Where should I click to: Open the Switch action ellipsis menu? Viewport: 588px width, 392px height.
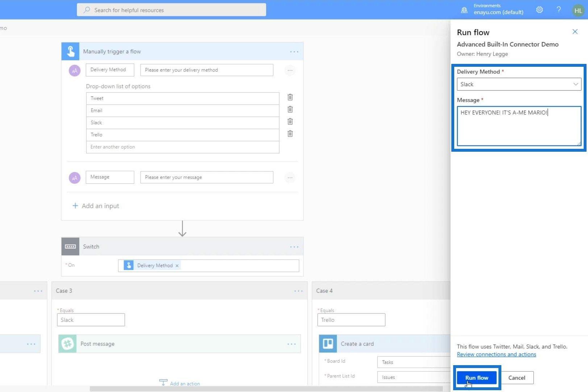pos(294,247)
